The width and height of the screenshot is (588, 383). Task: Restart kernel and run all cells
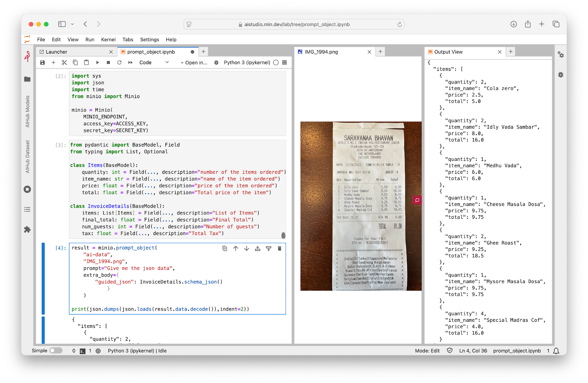[130, 62]
